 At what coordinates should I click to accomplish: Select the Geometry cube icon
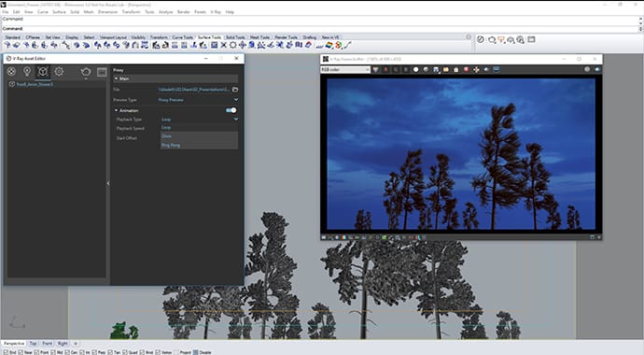(43, 72)
